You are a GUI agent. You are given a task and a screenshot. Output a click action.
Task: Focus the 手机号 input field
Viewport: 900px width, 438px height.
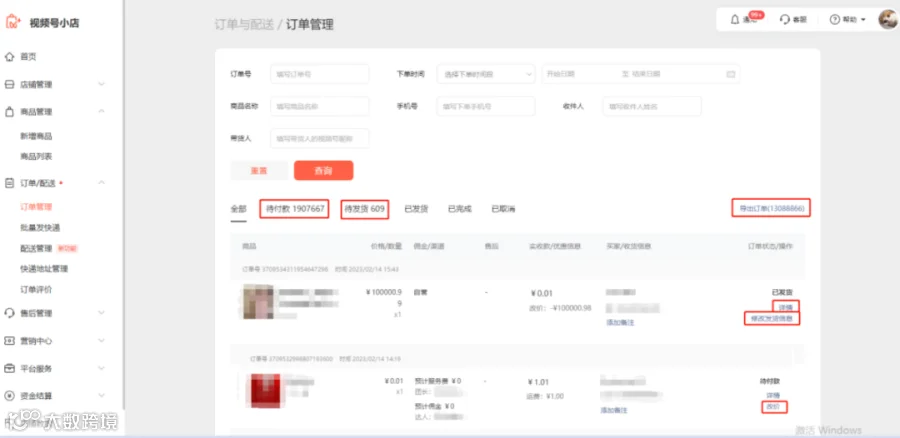point(486,106)
